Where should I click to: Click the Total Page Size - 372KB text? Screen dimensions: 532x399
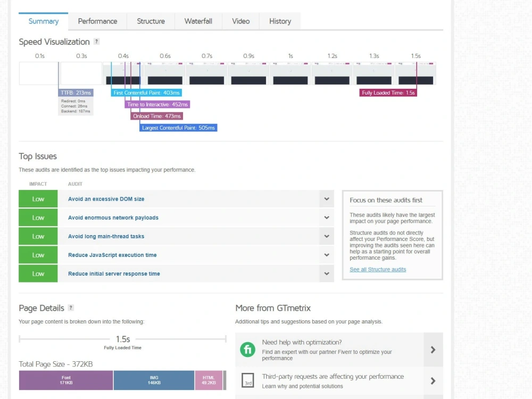[x=56, y=364]
